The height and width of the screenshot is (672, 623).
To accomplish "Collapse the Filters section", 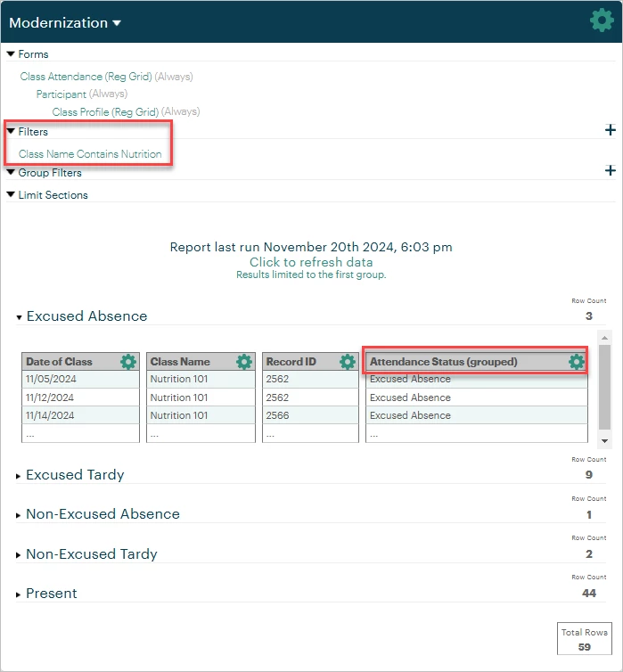I will pyautogui.click(x=11, y=131).
